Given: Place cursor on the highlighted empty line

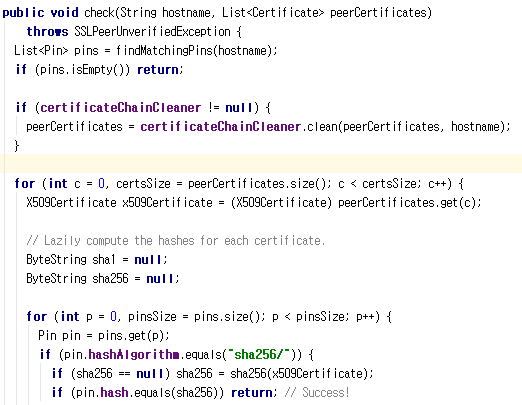Looking at the screenshot, I should [261, 164].
